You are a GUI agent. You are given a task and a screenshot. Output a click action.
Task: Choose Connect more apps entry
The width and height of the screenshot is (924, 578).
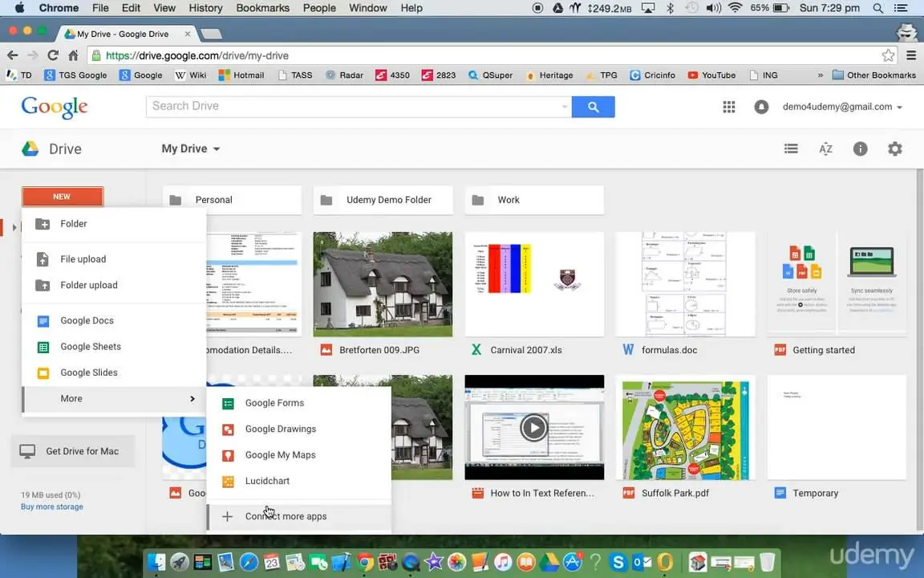[298, 517]
